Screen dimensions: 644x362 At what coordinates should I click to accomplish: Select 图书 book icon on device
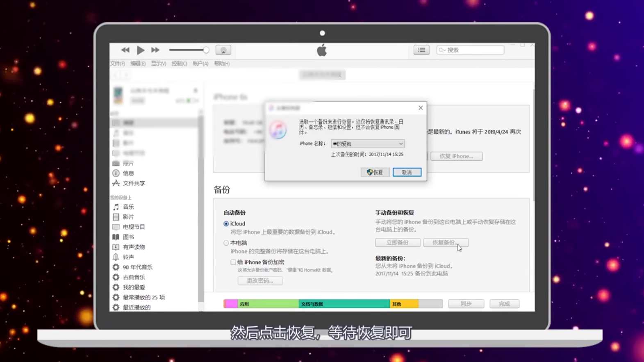pyautogui.click(x=116, y=237)
